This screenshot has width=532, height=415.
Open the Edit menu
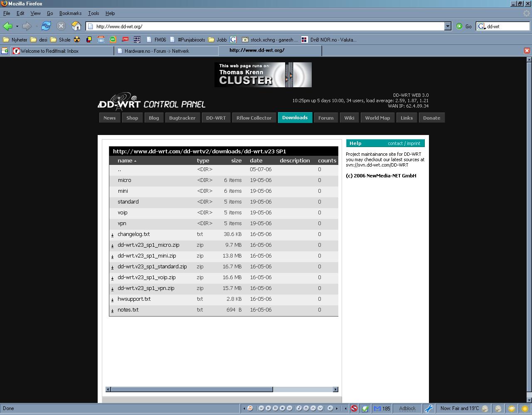point(20,13)
